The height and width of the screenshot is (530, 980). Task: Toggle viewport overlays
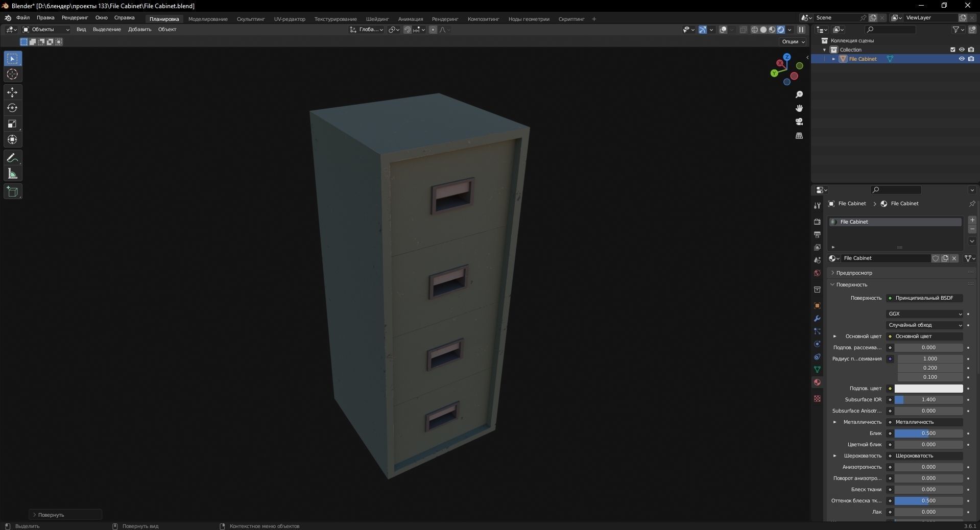coord(723,30)
